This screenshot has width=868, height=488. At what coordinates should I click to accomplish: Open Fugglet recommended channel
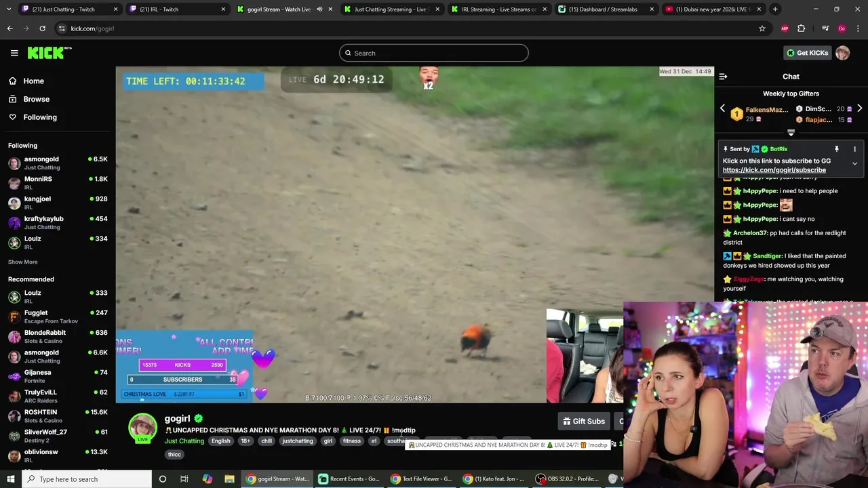point(58,317)
